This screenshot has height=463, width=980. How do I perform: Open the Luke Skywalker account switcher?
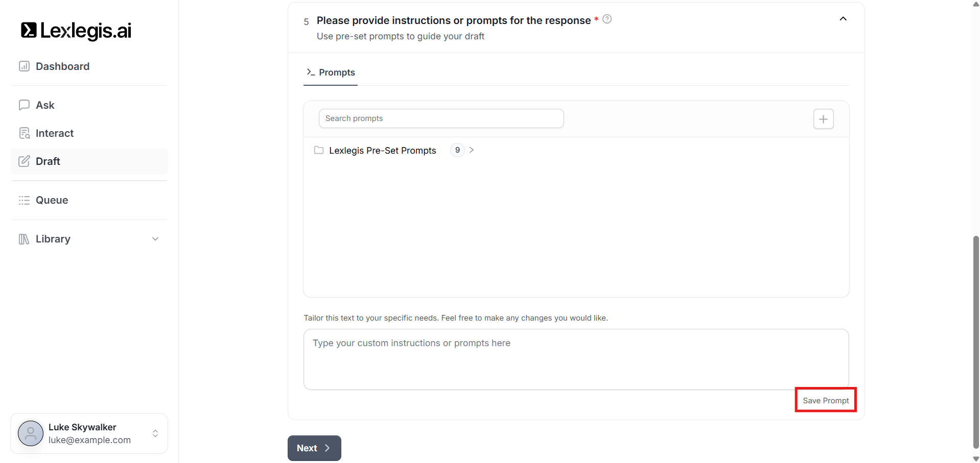tap(155, 433)
